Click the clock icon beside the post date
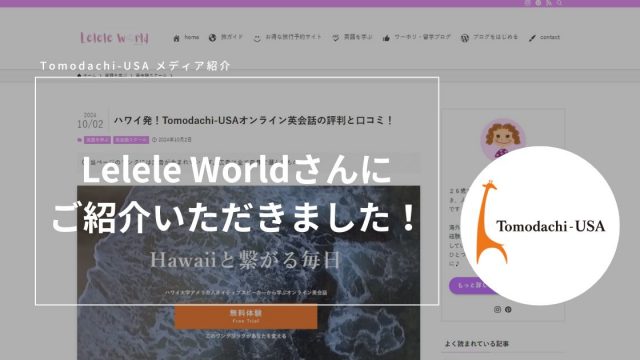The height and width of the screenshot is (360, 640). [x=154, y=140]
